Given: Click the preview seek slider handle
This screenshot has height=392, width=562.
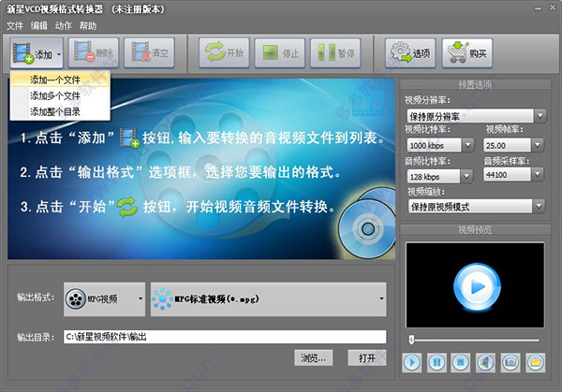Looking at the screenshot, I should click(412, 340).
